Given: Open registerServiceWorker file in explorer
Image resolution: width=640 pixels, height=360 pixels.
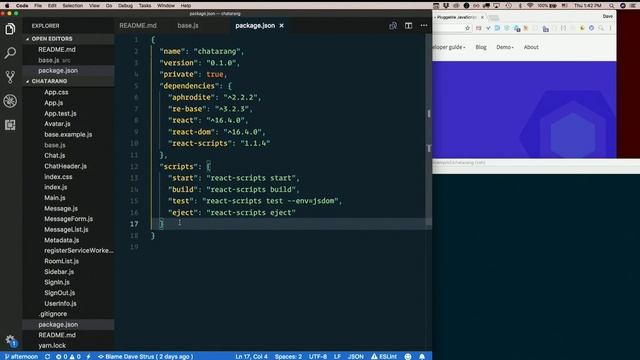Looking at the screenshot, I should click(79, 251).
